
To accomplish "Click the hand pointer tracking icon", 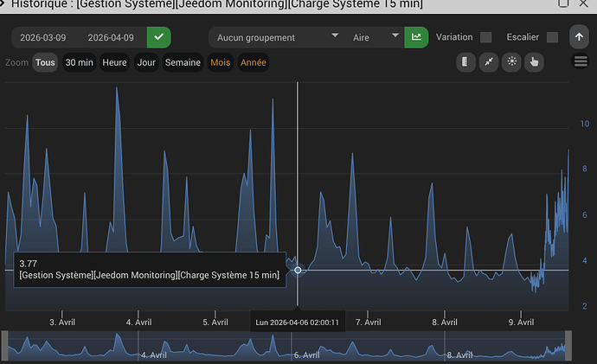I will [534, 61].
